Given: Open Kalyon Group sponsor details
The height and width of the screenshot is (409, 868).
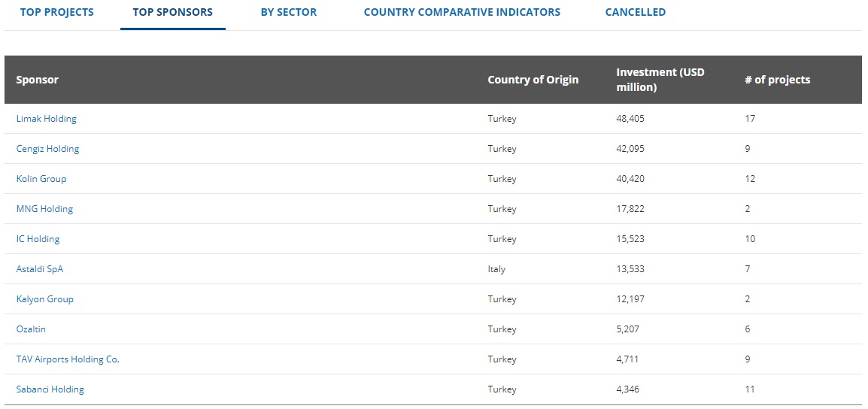Looking at the screenshot, I should pos(44,299).
